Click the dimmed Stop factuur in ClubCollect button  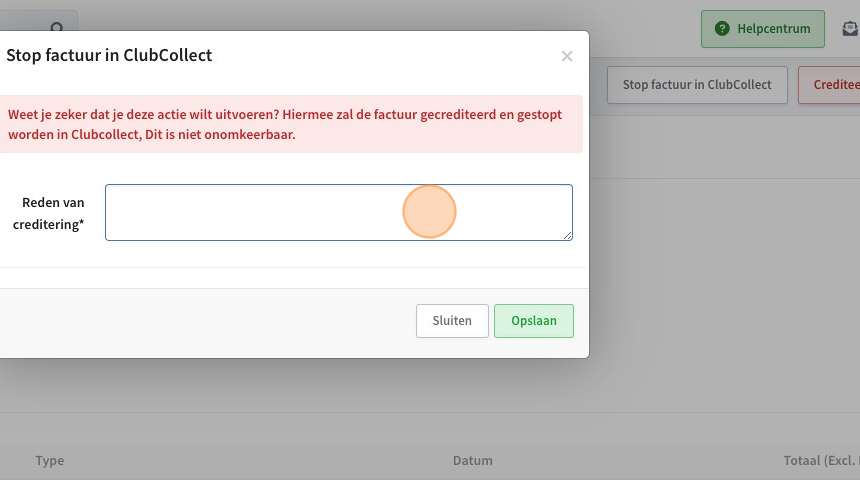[697, 85]
